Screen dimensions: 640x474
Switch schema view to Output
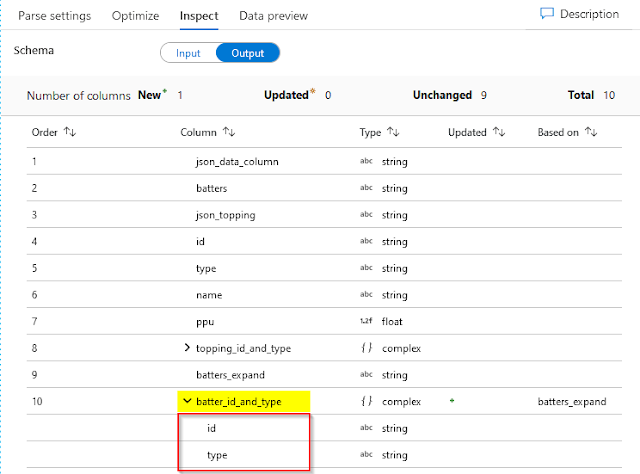click(248, 53)
